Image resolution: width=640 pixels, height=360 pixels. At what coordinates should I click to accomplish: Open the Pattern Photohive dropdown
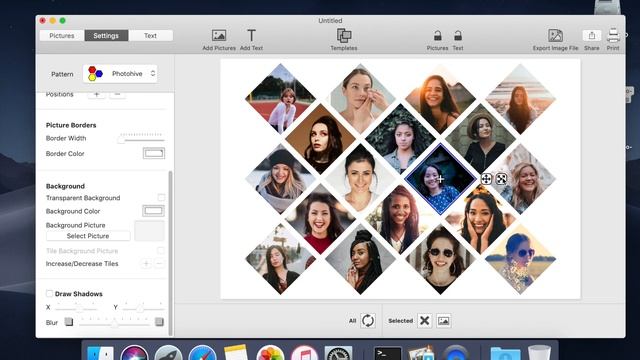(x=120, y=74)
